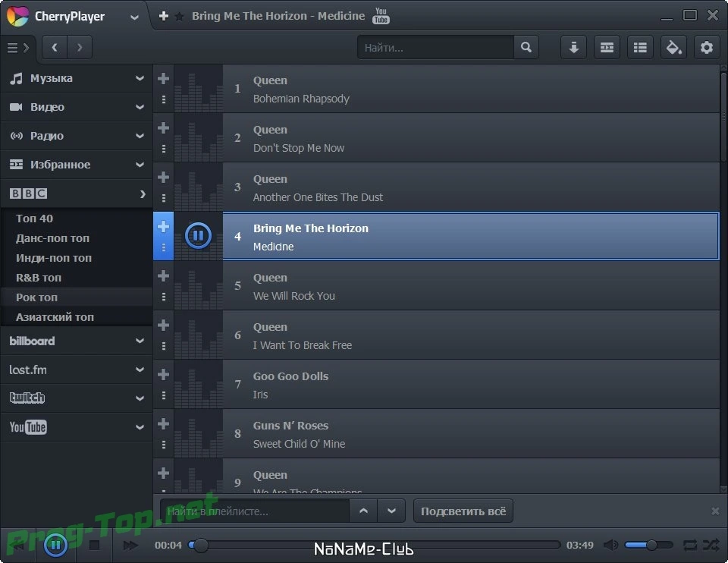
Task: Open options dots for We Will Rock You
Action: [x=164, y=297]
